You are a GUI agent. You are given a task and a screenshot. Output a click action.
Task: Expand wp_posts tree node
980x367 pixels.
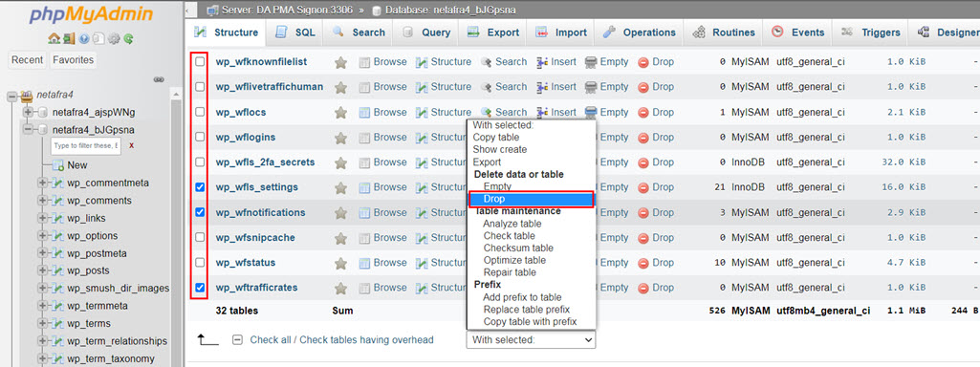[x=43, y=270]
